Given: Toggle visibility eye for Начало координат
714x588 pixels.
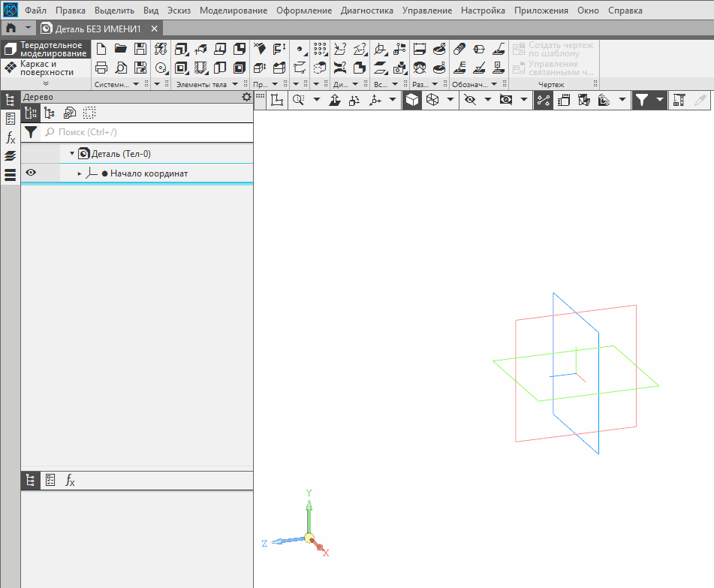Looking at the screenshot, I should click(31, 173).
